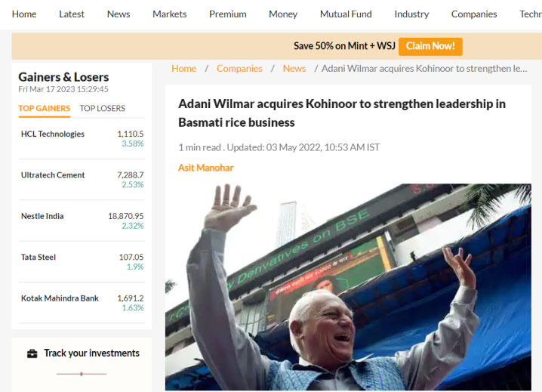Click the Home breadcrumb link
This screenshot has width=542, height=392.
(x=183, y=69)
